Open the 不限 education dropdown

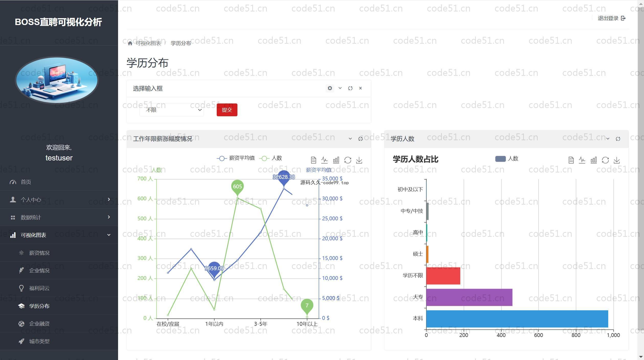point(172,110)
